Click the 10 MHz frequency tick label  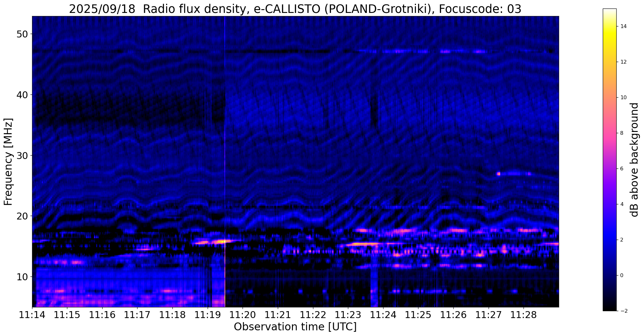[22, 277]
